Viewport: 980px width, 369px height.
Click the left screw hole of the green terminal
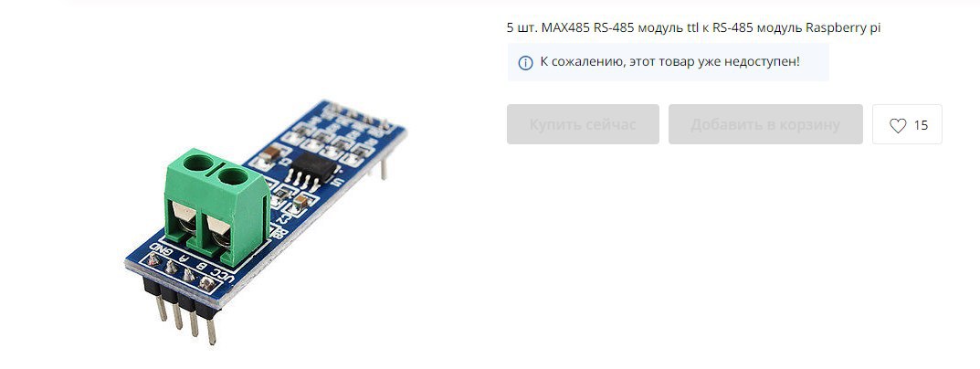(x=198, y=163)
